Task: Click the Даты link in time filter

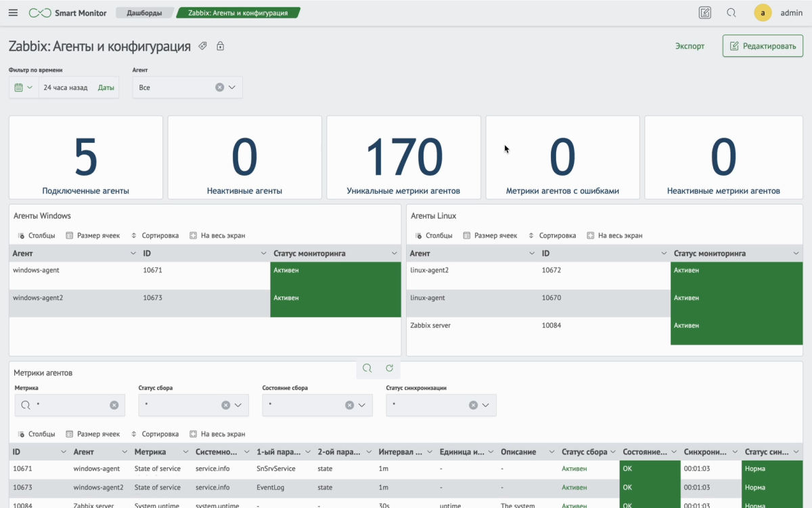Action: point(106,87)
